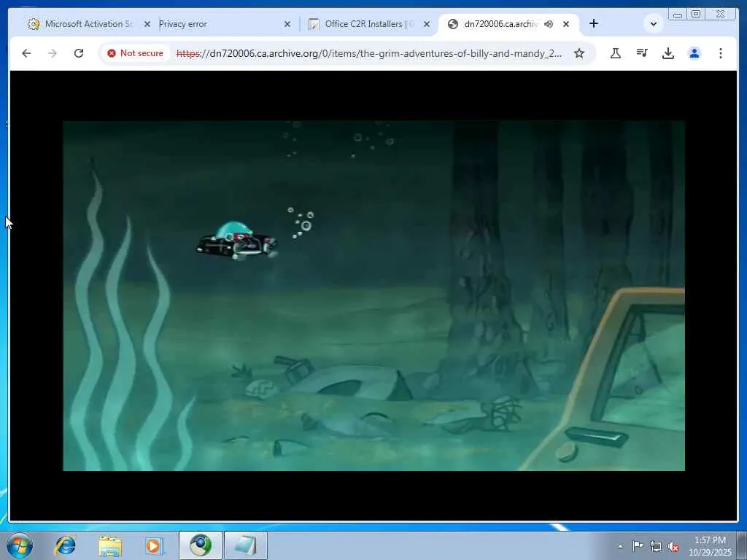This screenshot has width=747, height=560.
Task: Click the forward navigation arrow
Action: [x=53, y=53]
